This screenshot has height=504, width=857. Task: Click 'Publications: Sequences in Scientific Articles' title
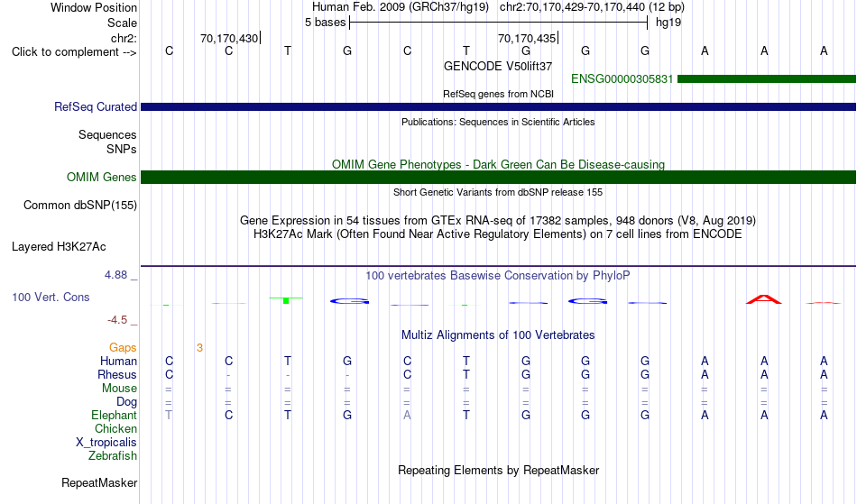(498, 122)
